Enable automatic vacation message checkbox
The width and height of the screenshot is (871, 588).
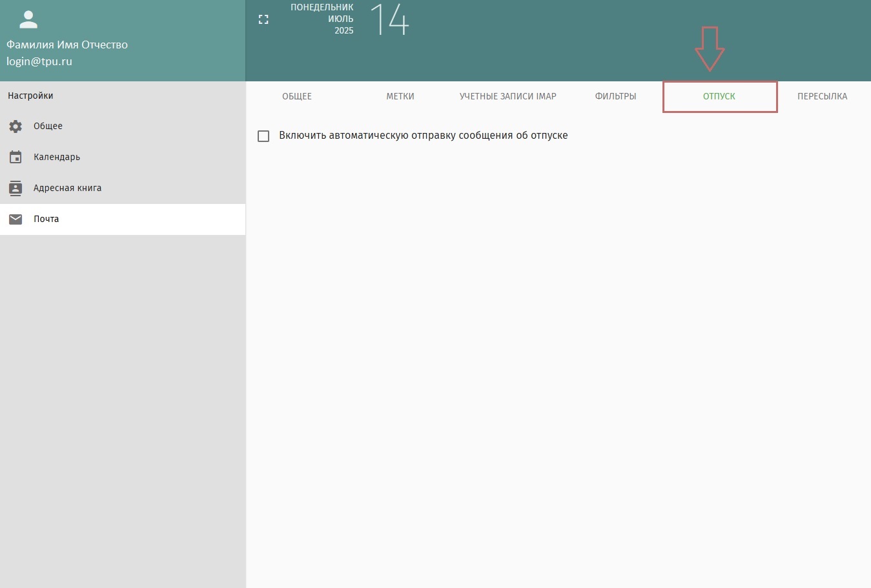coord(263,136)
